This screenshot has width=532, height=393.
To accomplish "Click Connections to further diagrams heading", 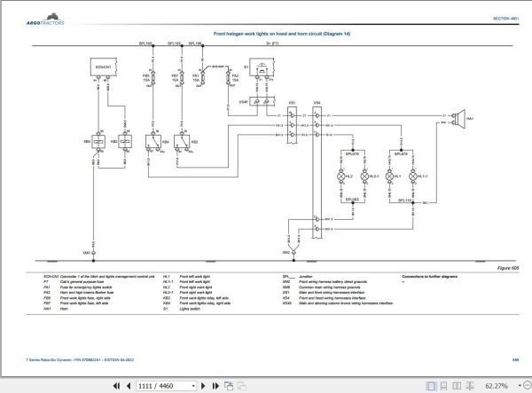I will pyautogui.click(x=429, y=277).
